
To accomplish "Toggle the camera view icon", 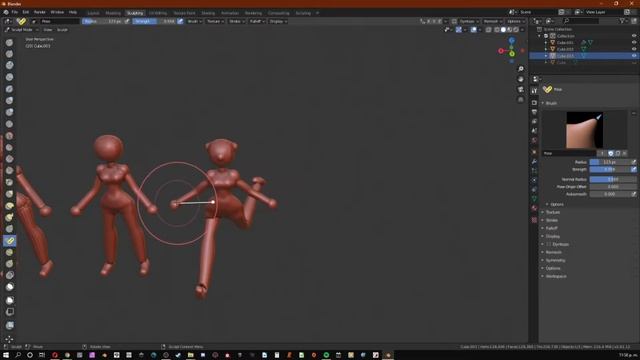I will [x=520, y=89].
